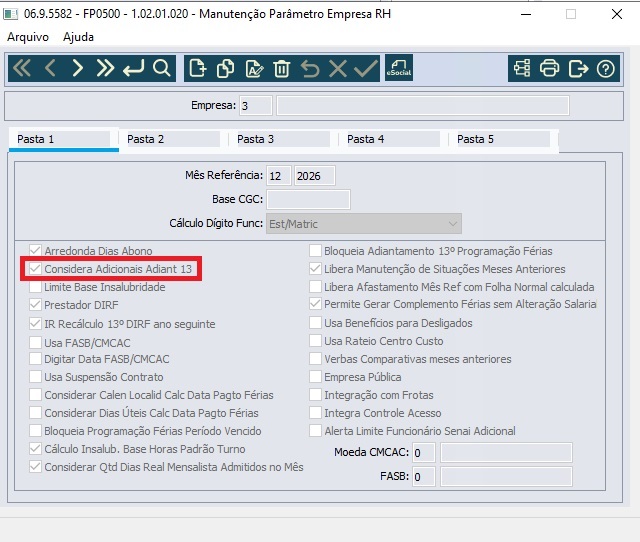Check Bloqueia Adiantamento 13º Programação Férias
640x542 pixels.
pyautogui.click(x=315, y=251)
